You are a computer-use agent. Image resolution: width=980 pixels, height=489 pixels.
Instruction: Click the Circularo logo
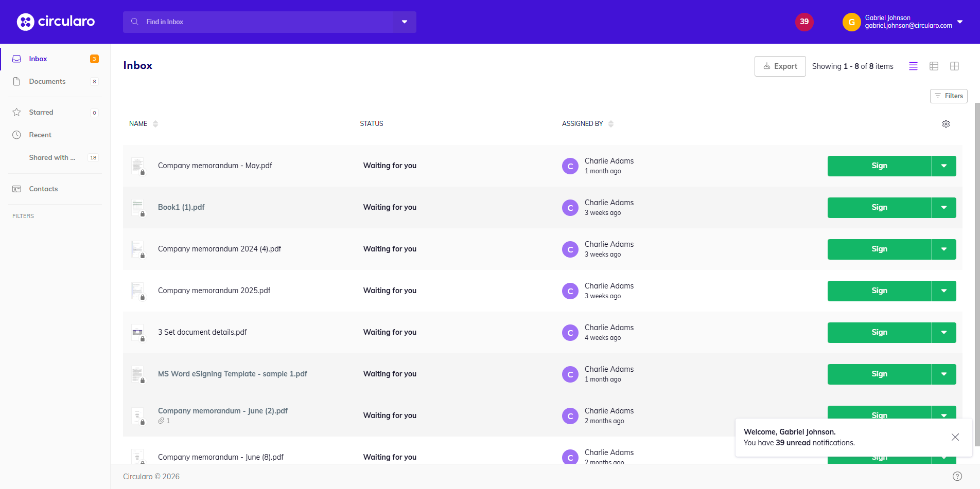pos(56,22)
